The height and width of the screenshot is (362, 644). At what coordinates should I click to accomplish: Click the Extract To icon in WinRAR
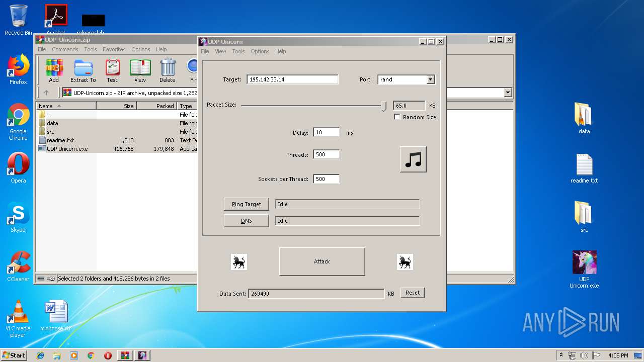coord(83,71)
